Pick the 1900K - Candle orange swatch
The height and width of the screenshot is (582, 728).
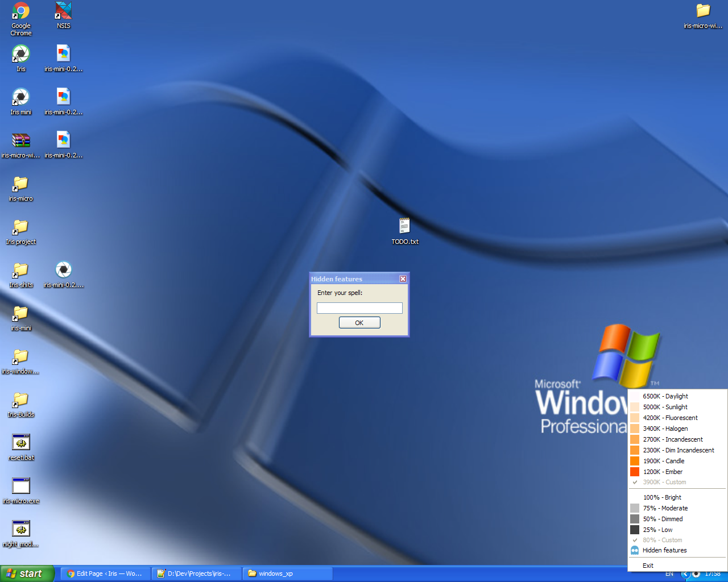click(635, 461)
